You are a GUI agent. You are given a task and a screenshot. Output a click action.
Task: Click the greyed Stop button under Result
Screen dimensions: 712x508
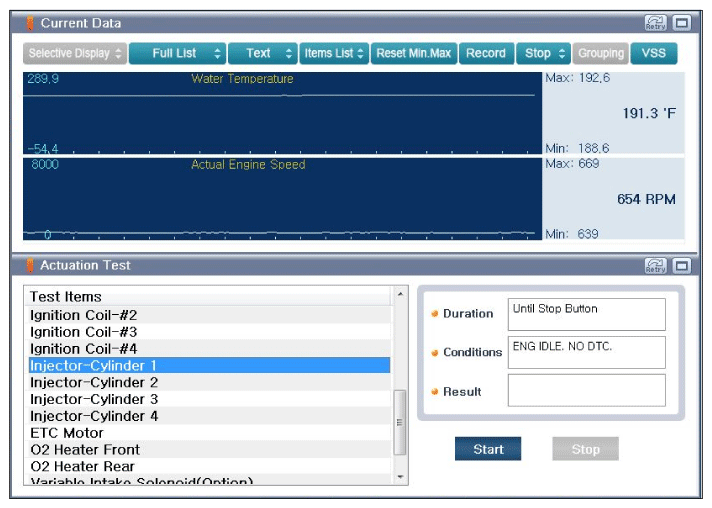point(585,449)
